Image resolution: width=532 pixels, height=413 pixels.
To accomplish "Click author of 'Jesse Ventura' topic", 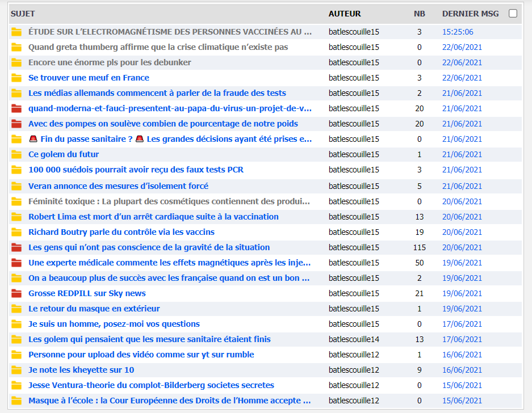I will (354, 385).
